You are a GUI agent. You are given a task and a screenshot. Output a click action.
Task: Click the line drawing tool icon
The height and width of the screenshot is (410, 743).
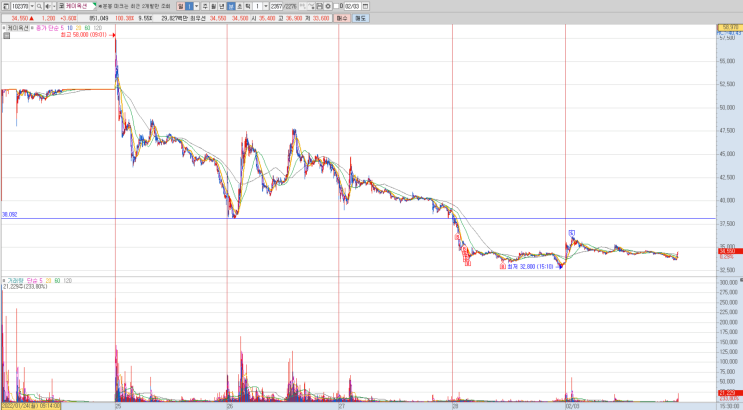311,6
